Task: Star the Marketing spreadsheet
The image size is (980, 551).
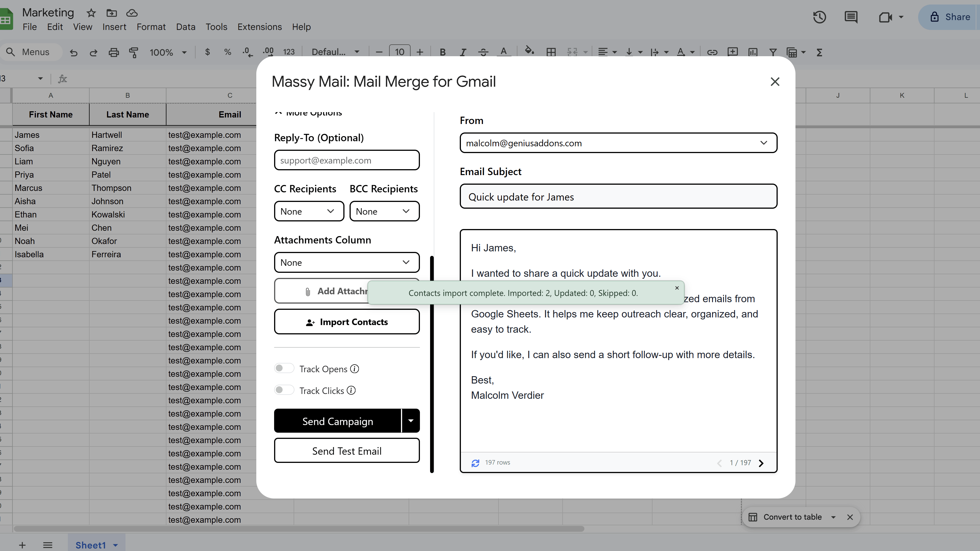Action: [x=91, y=12]
